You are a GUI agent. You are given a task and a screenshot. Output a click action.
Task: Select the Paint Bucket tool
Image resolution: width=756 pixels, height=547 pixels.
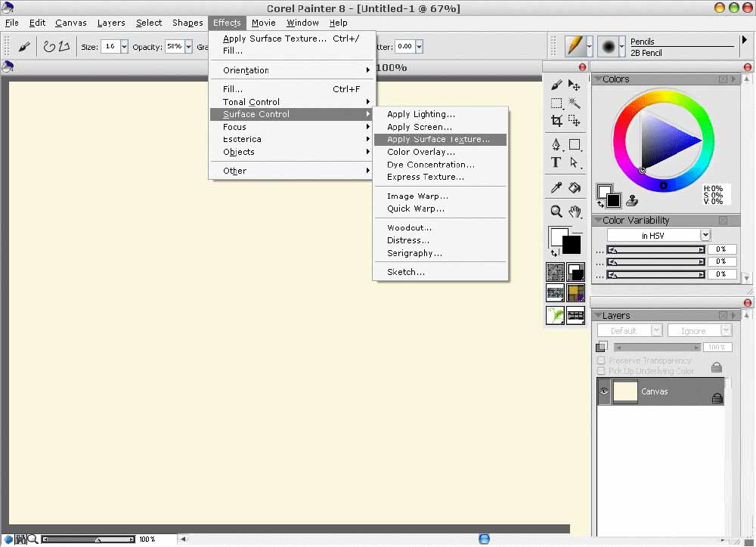[574, 187]
